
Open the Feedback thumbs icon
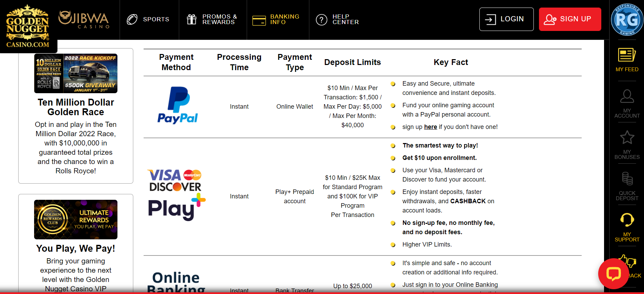pyautogui.click(x=627, y=261)
